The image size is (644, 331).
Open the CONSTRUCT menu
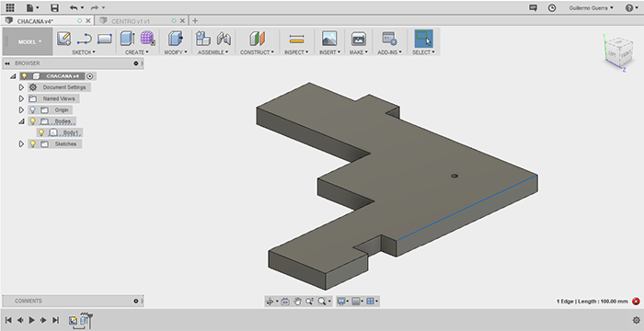click(x=257, y=52)
